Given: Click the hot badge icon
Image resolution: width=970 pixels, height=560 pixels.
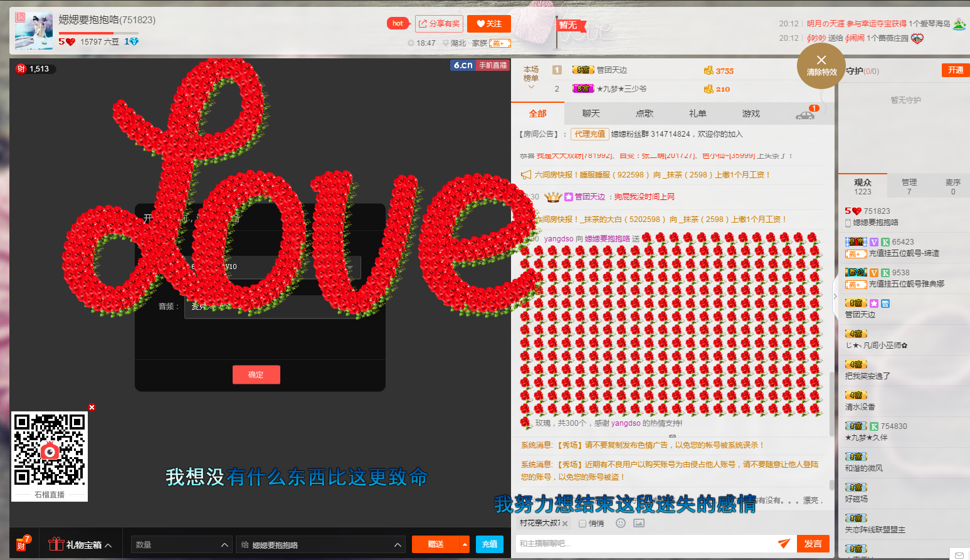Looking at the screenshot, I should click(x=398, y=24).
